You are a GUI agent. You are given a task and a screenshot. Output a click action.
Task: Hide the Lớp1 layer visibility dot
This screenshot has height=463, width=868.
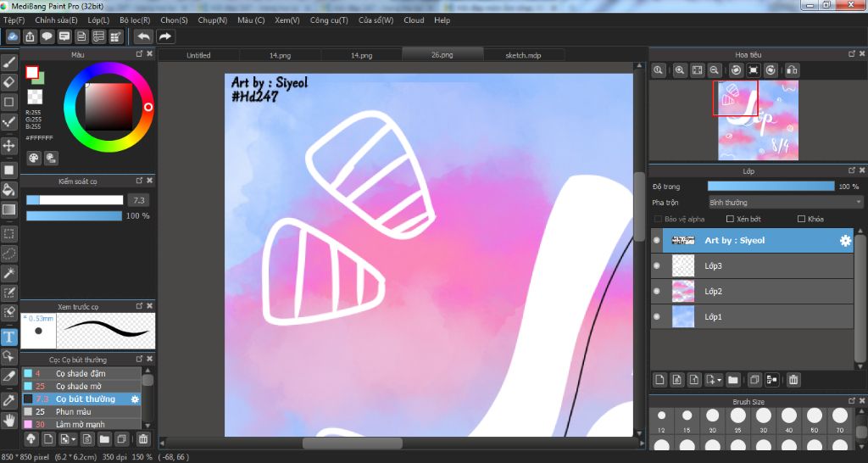pyautogui.click(x=657, y=317)
